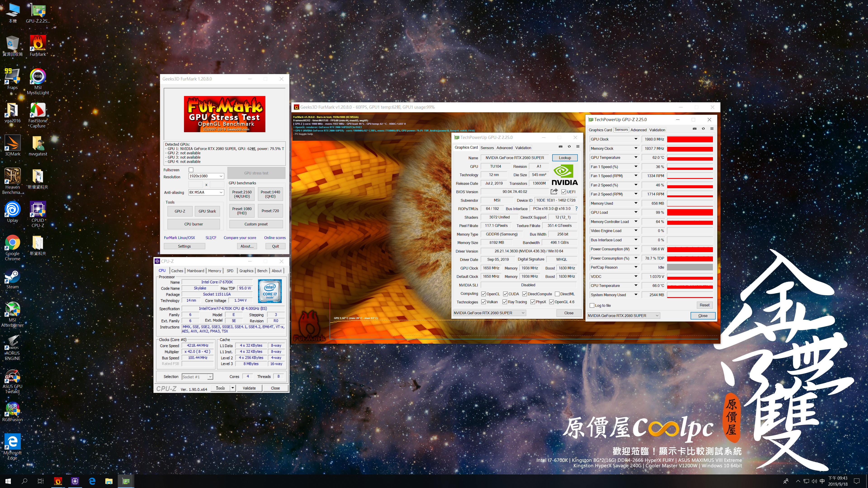
Task: Launch RGBFusion desktop icon
Action: 12,412
